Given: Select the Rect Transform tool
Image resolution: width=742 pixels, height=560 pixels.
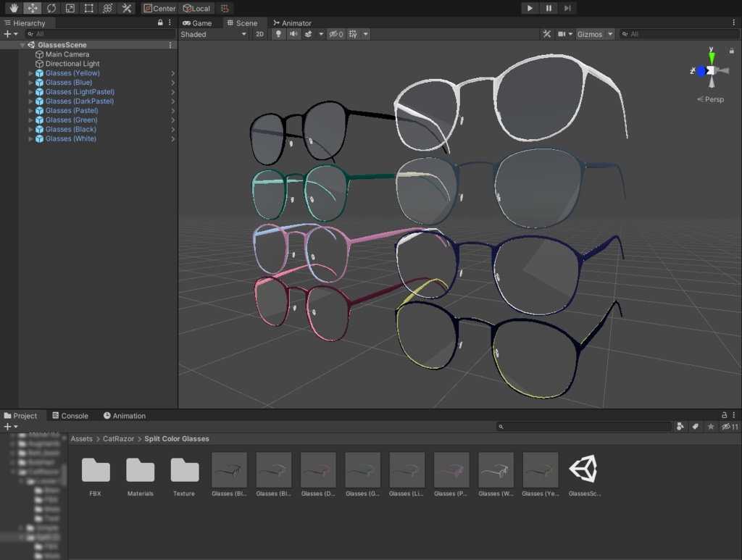Looking at the screenshot, I should (87, 8).
